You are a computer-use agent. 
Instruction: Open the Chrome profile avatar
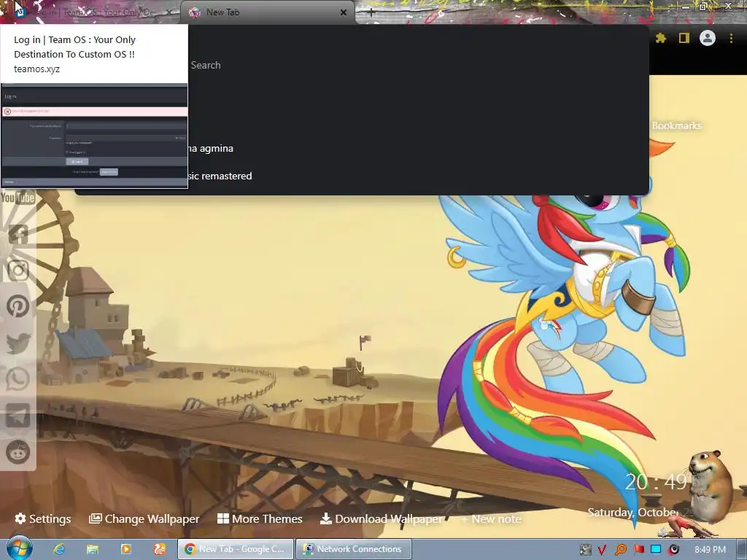708,38
